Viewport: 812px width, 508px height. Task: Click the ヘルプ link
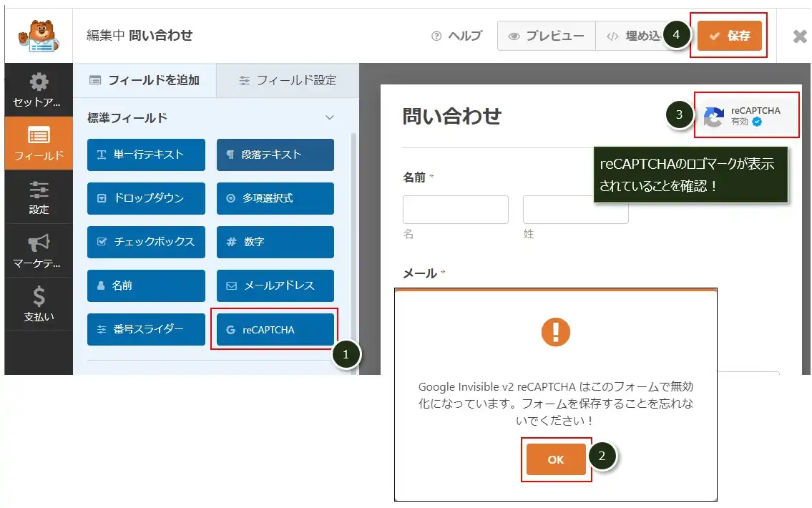(456, 36)
